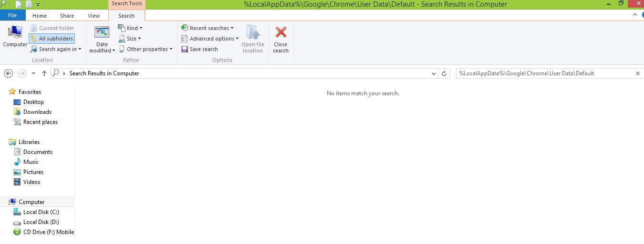Open the Customize Quick Access Toolbar dropdown
This screenshot has height=244, width=644.
click(x=38, y=5)
